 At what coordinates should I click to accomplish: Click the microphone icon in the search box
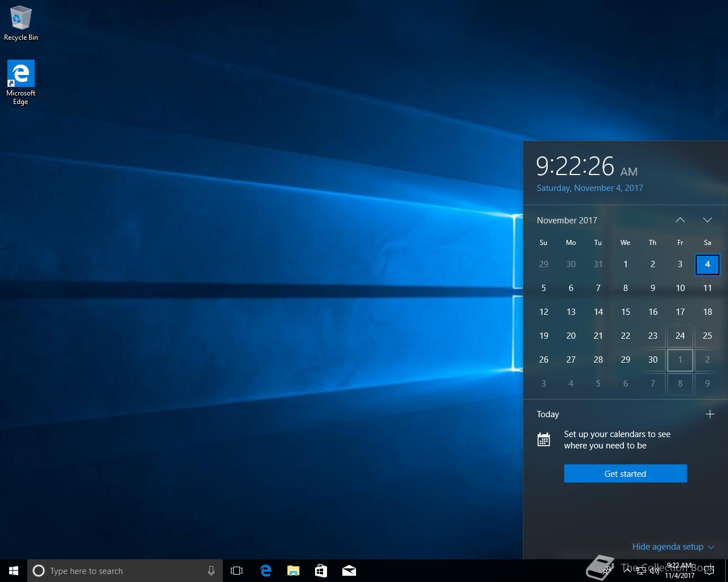point(211,571)
